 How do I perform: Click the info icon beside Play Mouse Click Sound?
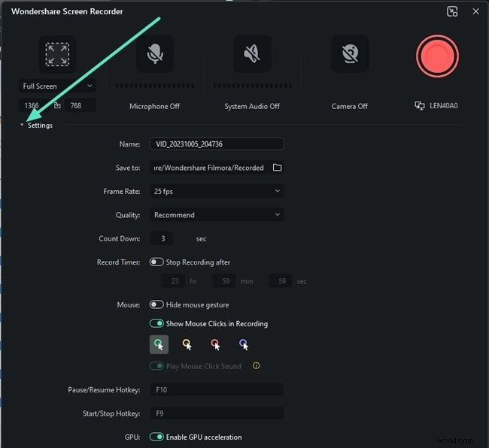tap(257, 366)
